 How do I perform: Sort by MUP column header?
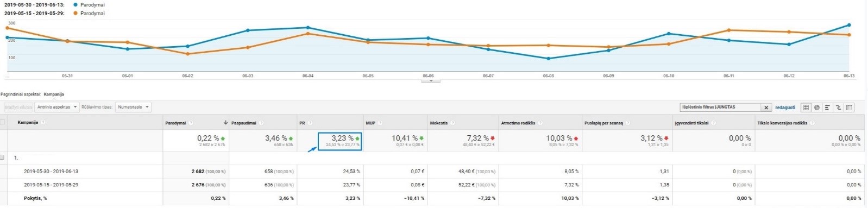[x=370, y=123]
